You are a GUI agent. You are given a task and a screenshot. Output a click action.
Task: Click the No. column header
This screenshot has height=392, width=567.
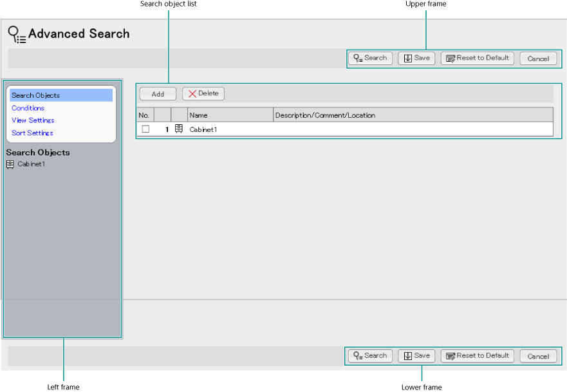pos(145,115)
